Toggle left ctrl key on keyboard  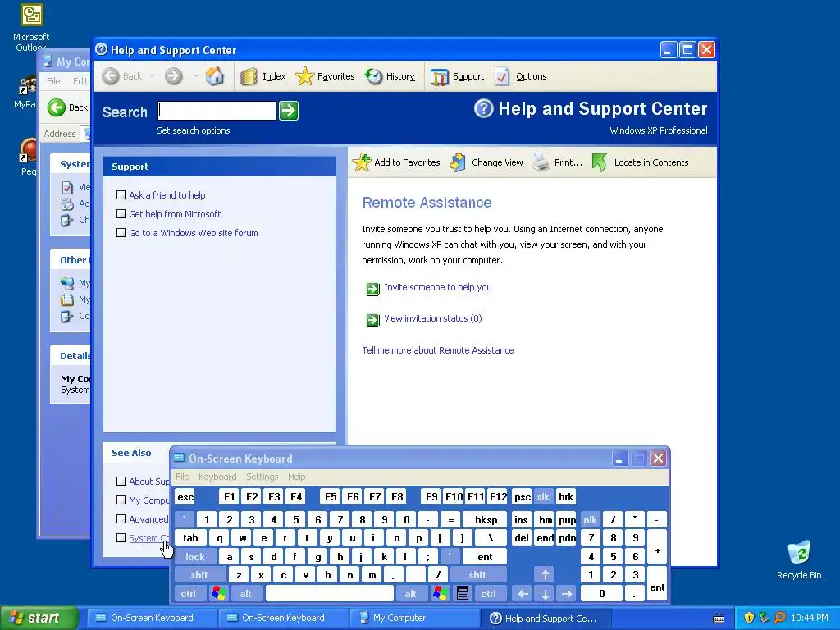(x=188, y=594)
